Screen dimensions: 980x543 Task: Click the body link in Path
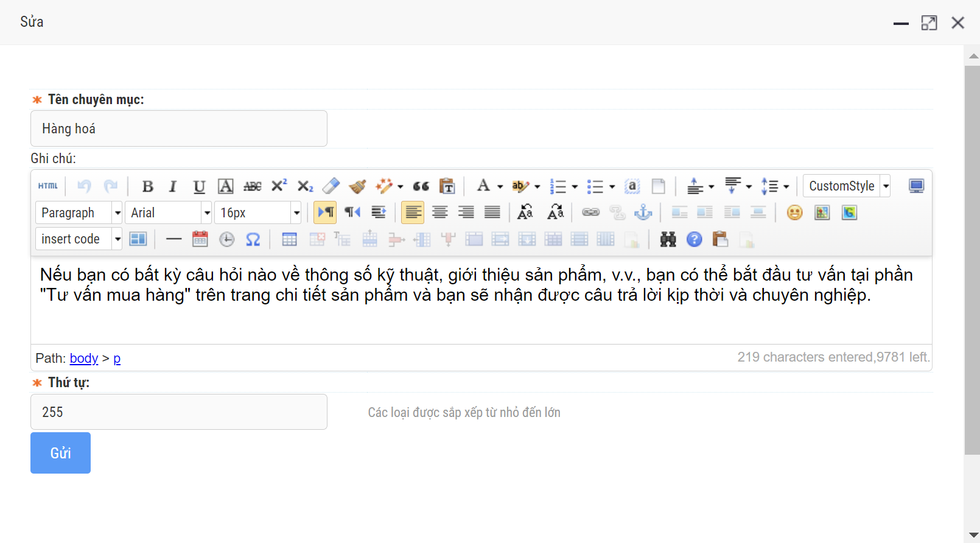click(x=84, y=359)
